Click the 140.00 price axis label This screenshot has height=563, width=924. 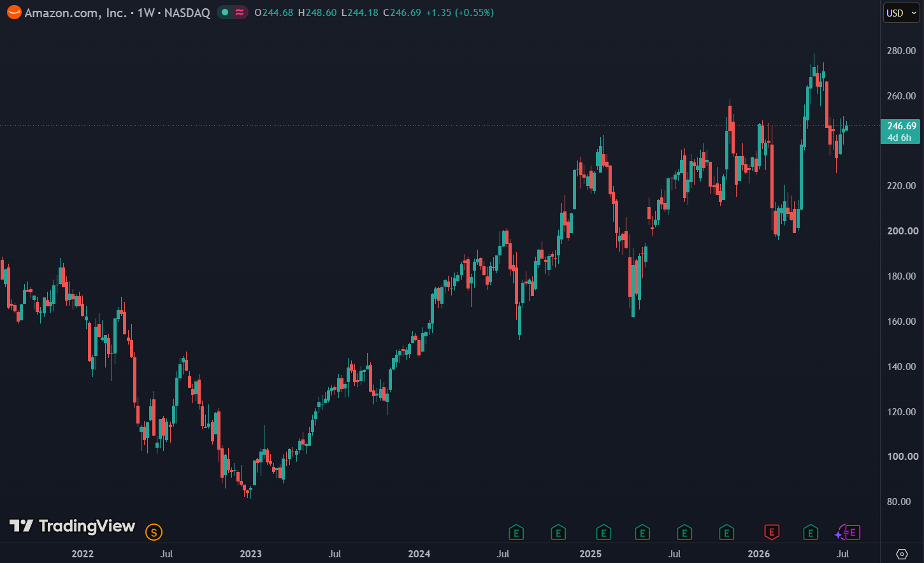click(x=901, y=367)
